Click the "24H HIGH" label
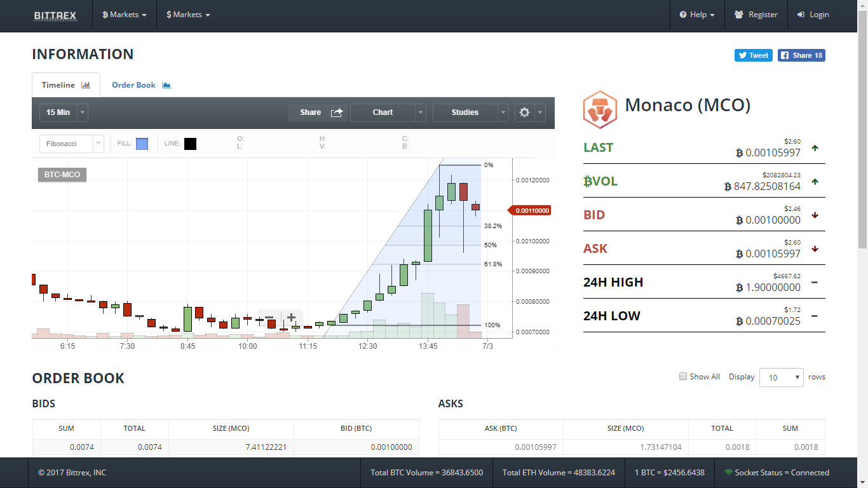 (613, 282)
